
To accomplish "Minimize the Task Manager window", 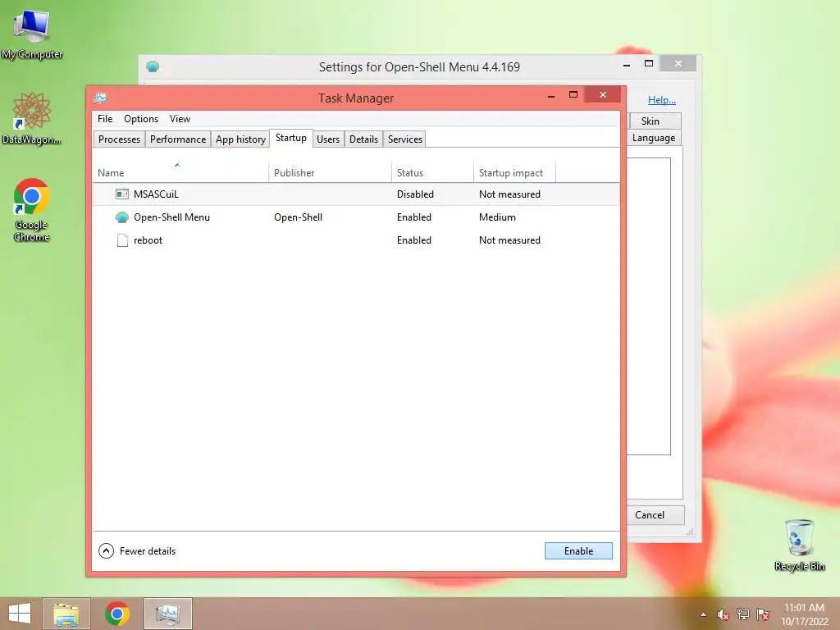I will tap(550, 95).
